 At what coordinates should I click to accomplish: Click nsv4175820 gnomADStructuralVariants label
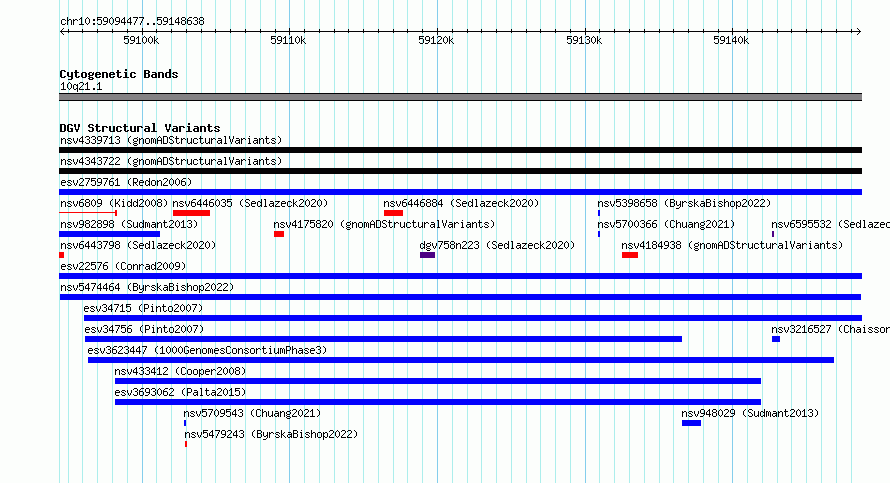384,224
